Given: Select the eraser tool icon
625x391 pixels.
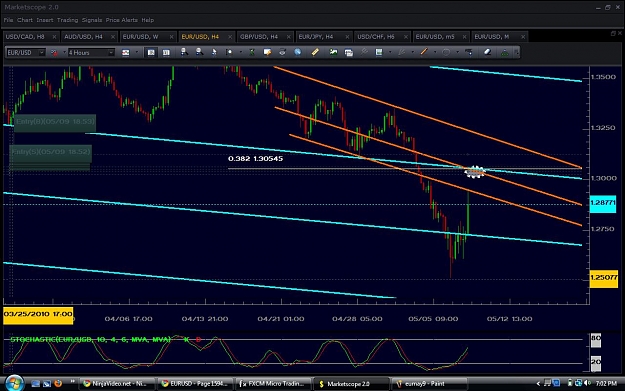Looking at the screenshot, I should (x=487, y=52).
